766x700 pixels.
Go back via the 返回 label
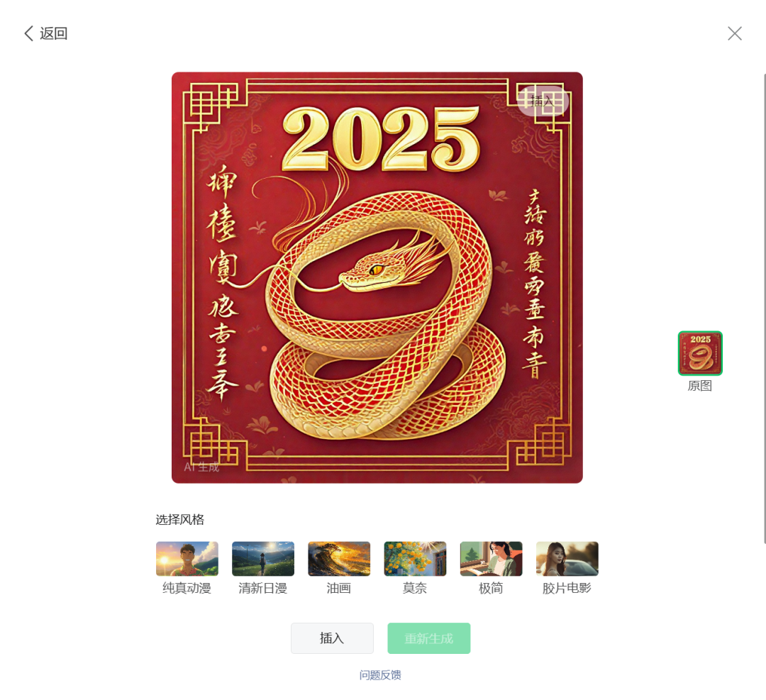[54, 34]
